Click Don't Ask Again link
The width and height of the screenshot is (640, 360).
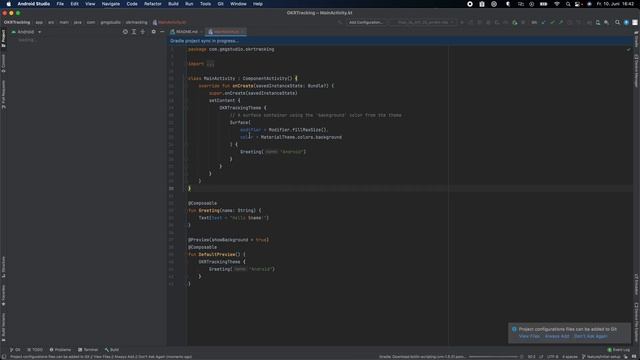(591, 336)
